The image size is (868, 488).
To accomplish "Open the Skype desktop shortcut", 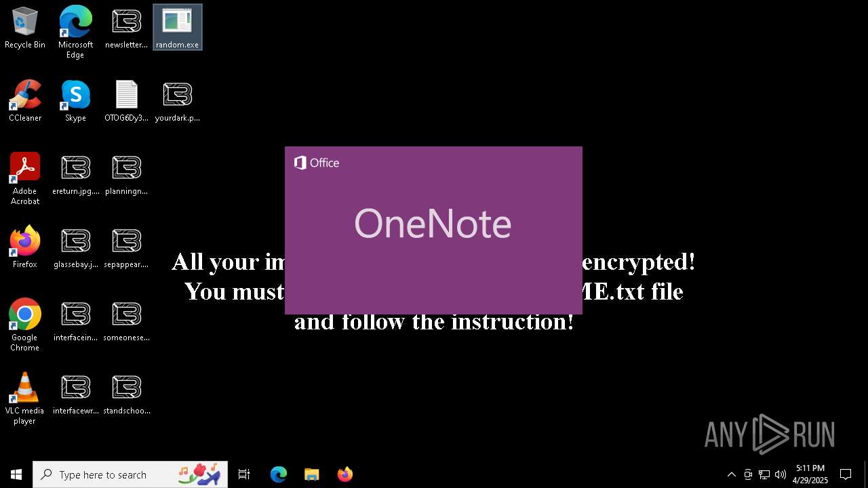I will (x=75, y=100).
